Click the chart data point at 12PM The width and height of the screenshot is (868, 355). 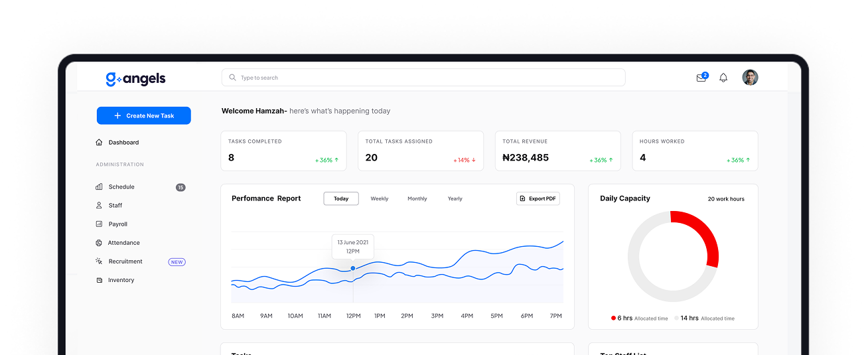click(353, 268)
